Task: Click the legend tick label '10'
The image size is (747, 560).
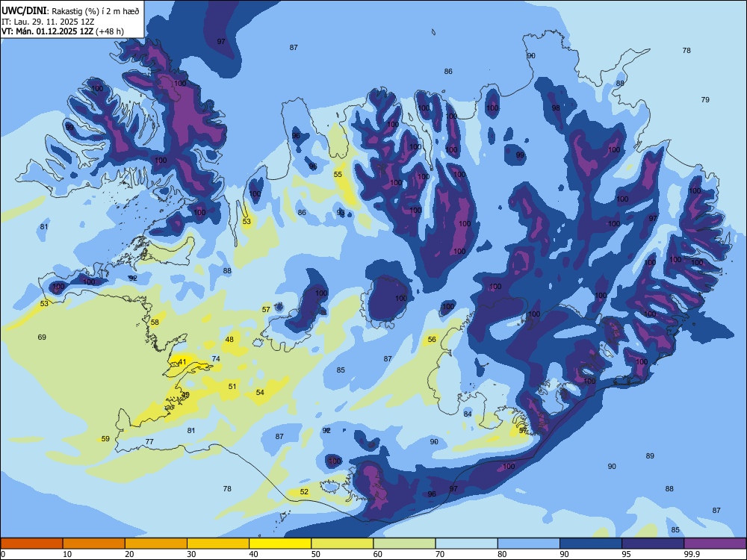Action: click(x=67, y=554)
